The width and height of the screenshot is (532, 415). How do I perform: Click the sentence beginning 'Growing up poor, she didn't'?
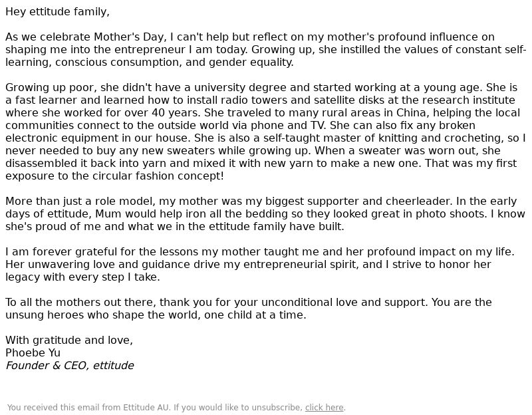(x=243, y=88)
